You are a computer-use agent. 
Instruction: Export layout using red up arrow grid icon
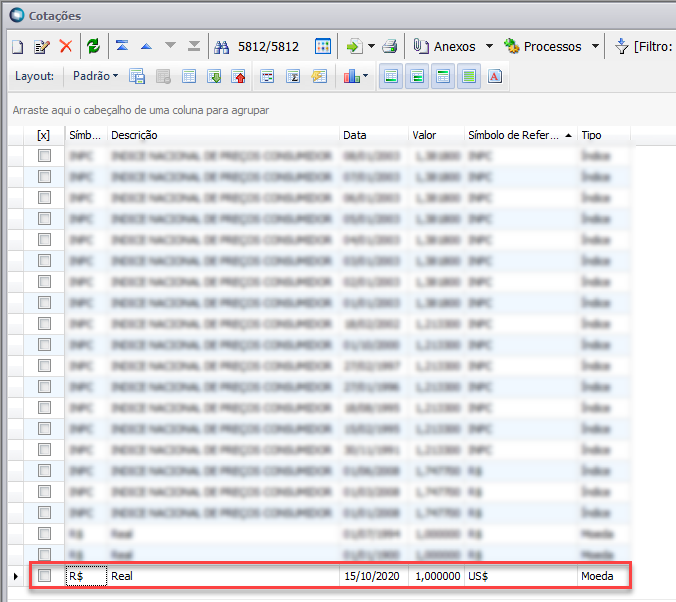point(238,77)
